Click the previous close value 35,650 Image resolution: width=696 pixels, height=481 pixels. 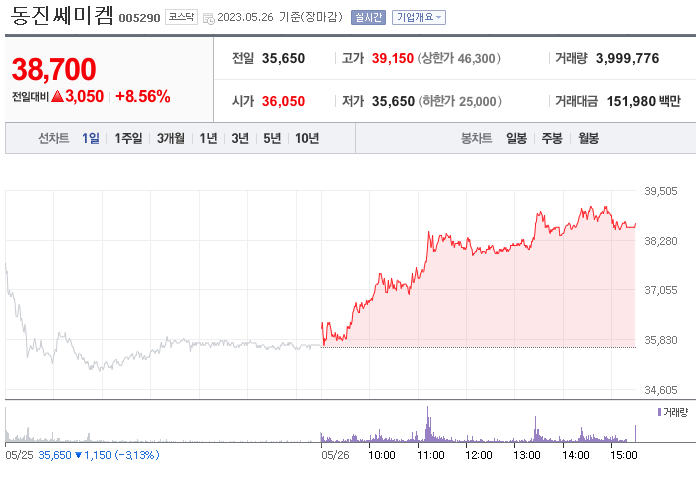[x=283, y=58]
